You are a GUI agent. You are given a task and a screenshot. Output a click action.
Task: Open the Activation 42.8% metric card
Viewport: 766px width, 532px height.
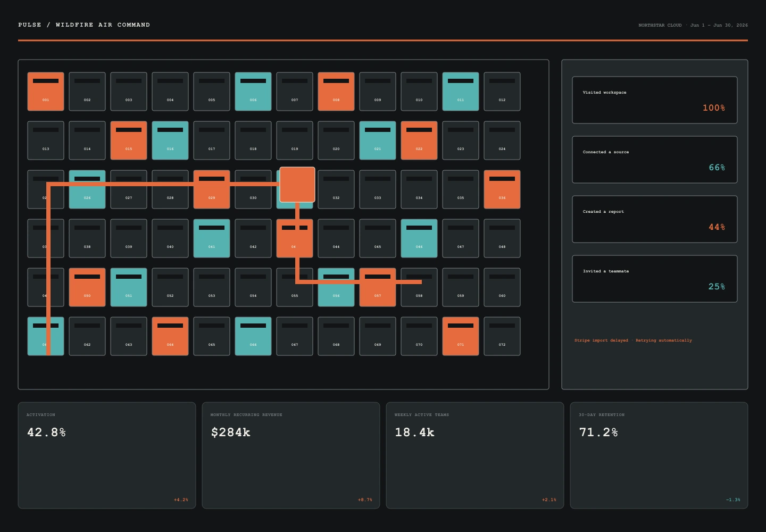click(107, 455)
